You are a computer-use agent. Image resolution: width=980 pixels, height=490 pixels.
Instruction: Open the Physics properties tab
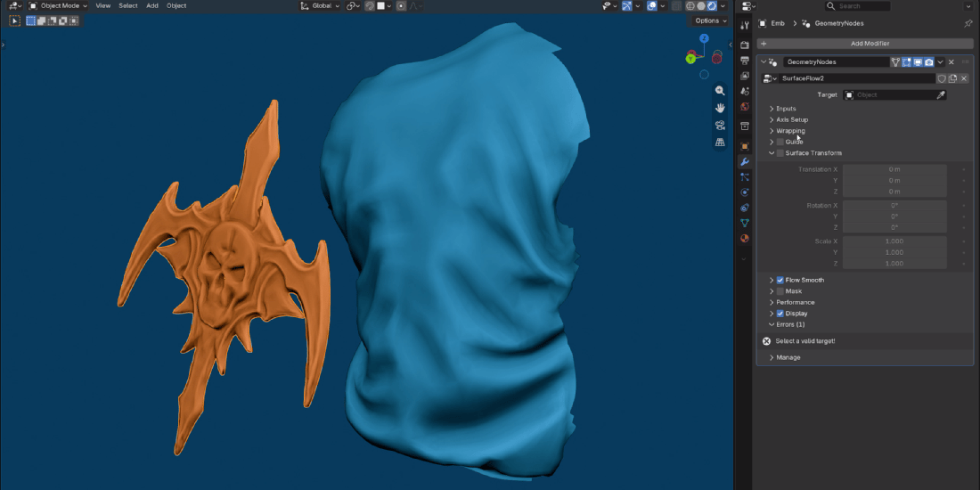[745, 192]
